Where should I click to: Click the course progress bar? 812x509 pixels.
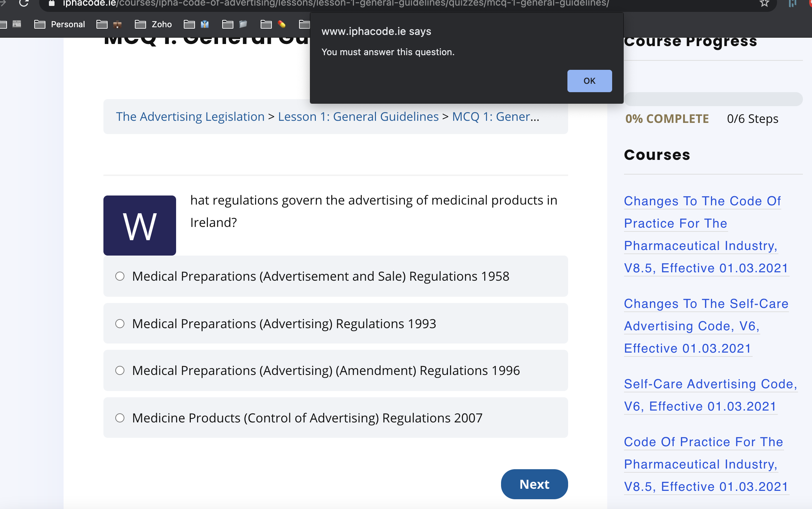[x=713, y=99]
